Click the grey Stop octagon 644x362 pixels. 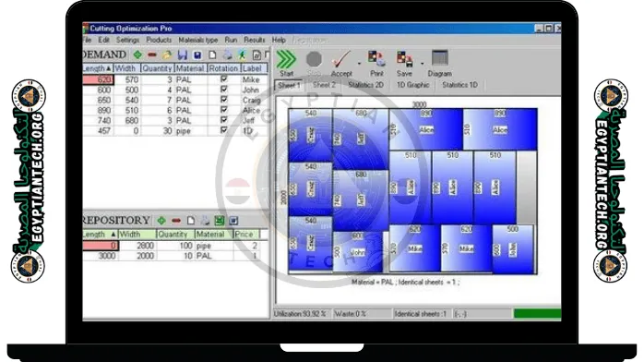[314, 64]
